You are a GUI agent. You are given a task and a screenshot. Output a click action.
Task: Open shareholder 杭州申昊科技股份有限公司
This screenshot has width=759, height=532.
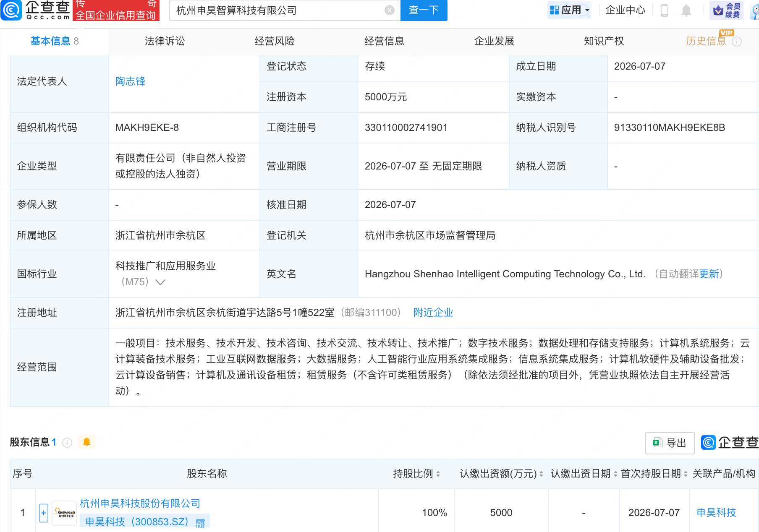pos(140,503)
